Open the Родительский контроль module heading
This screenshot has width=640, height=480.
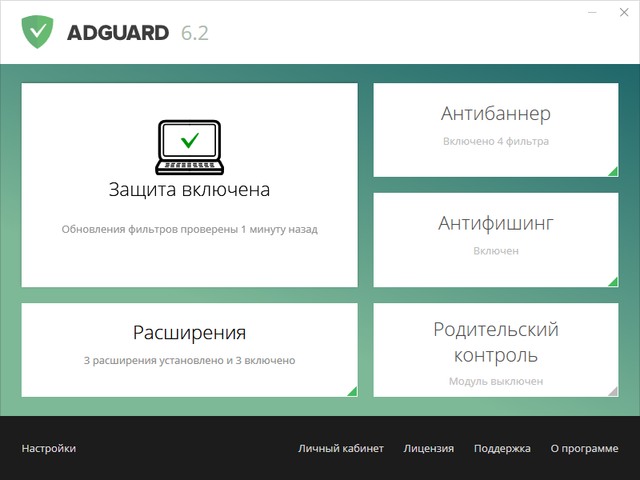tap(495, 342)
